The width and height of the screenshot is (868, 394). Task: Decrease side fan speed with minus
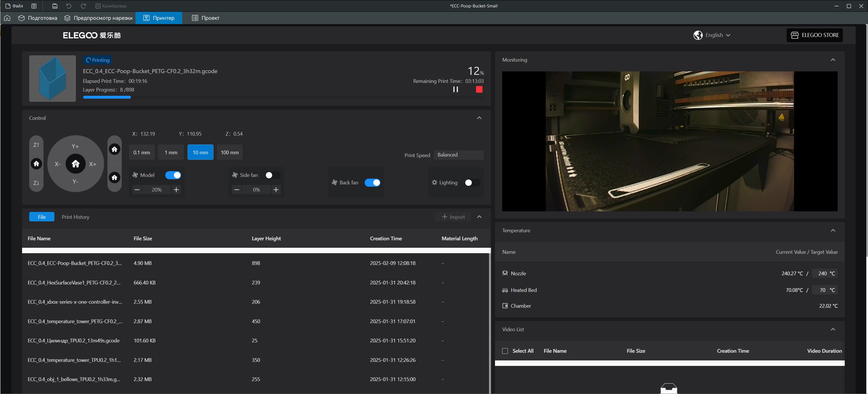[x=237, y=190]
